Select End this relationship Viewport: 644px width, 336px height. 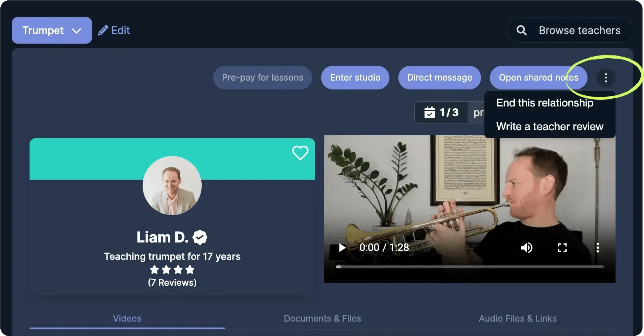click(x=545, y=103)
